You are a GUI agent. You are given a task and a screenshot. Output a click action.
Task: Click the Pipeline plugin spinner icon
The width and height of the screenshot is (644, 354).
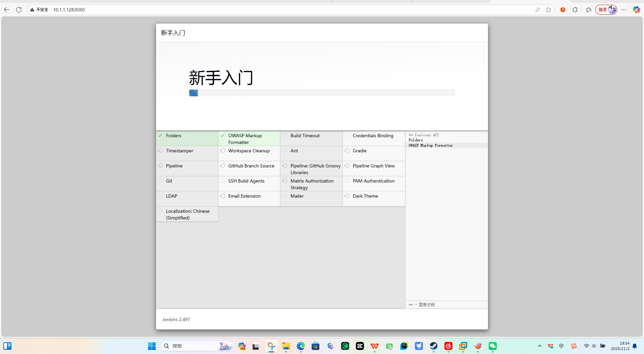tap(160, 166)
